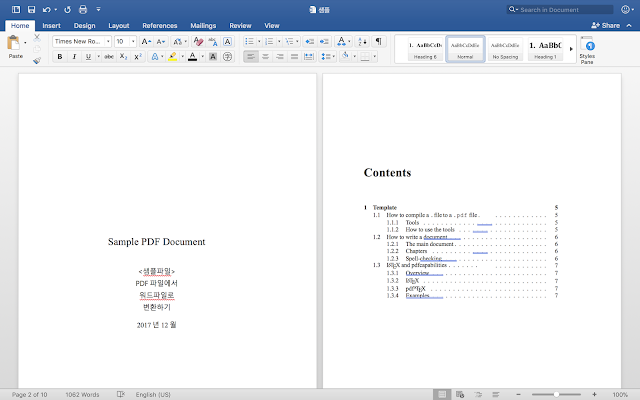Open the Paste options arrow
The width and height of the screenshot is (640, 400).
coord(25,42)
